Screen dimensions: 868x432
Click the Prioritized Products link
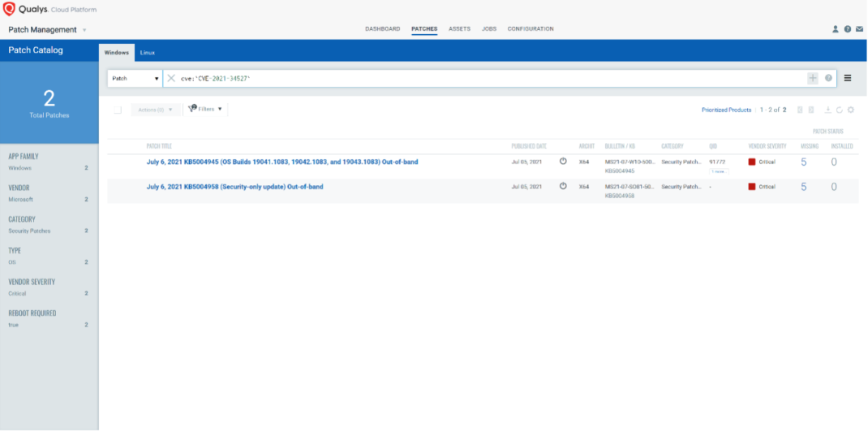[x=726, y=110]
